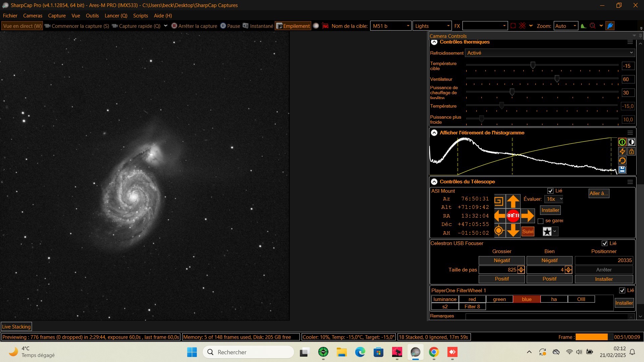Collapse the Contrôles thermiques section
This screenshot has width=644, height=362.
[434, 42]
